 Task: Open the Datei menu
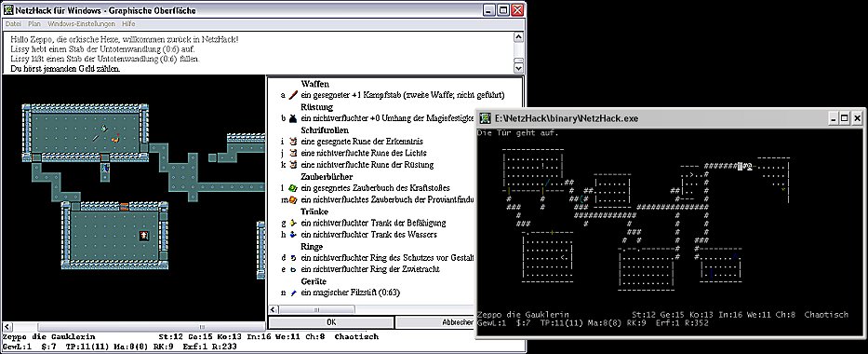click(13, 24)
